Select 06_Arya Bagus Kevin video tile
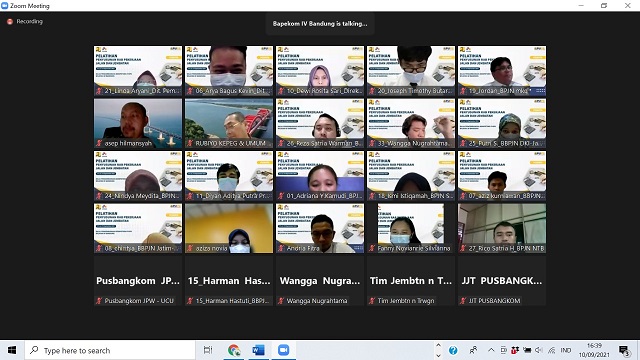640x360 pixels. (x=229, y=71)
